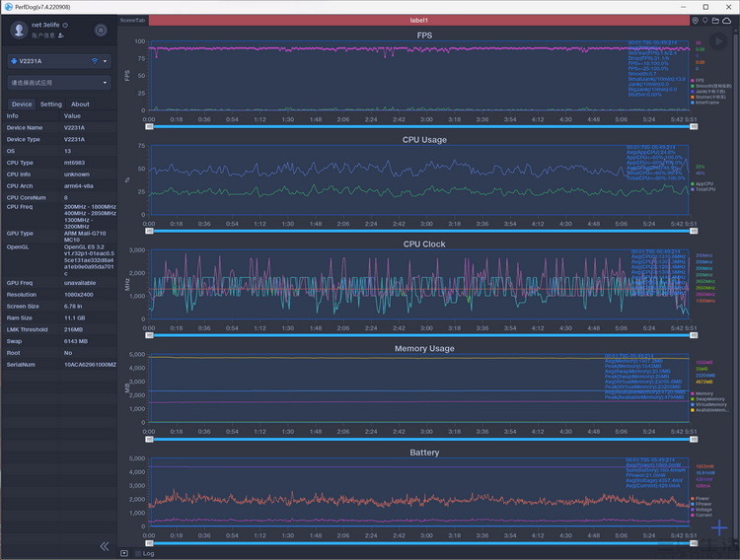Toggle FPS series in FPS legend
740x560 pixels.
(x=698, y=80)
